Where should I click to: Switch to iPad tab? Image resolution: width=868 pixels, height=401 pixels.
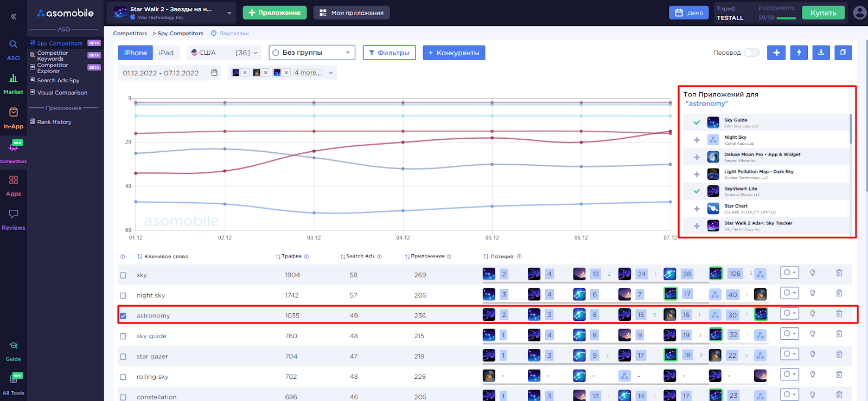click(167, 53)
